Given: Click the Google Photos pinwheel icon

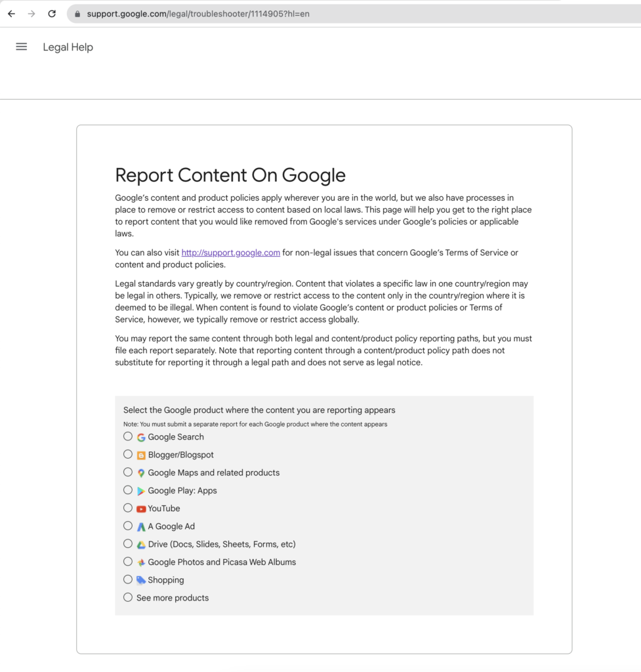Looking at the screenshot, I should (141, 562).
